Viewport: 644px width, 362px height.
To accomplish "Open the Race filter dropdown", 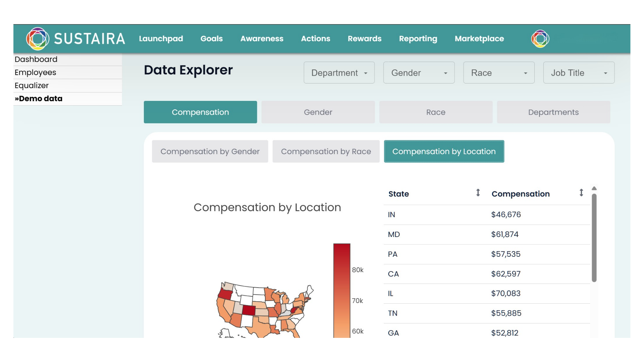I will pos(499,73).
